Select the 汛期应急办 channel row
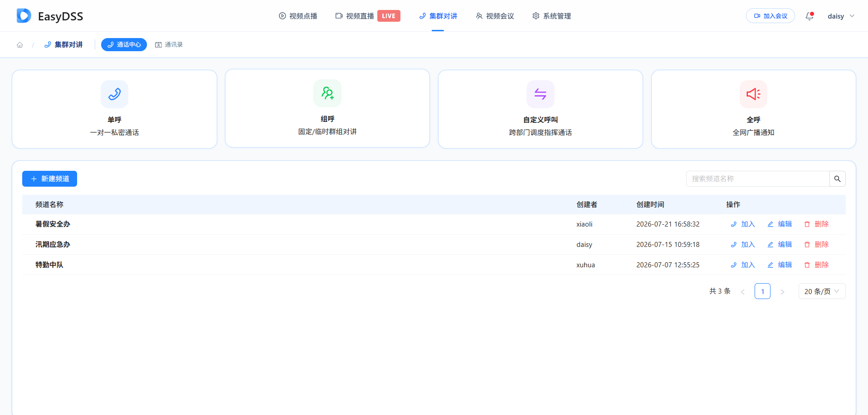Image resolution: width=868 pixels, height=415 pixels. 434,245
